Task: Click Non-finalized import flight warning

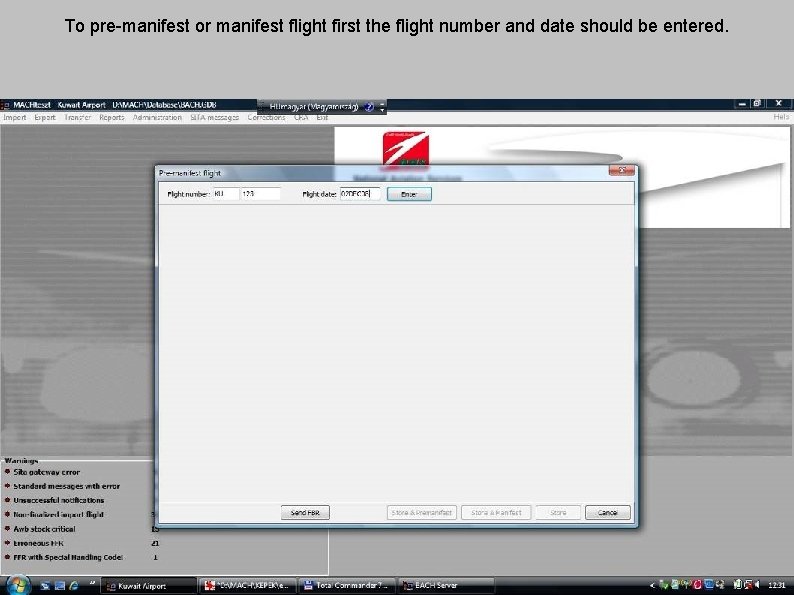Action: 58,514
